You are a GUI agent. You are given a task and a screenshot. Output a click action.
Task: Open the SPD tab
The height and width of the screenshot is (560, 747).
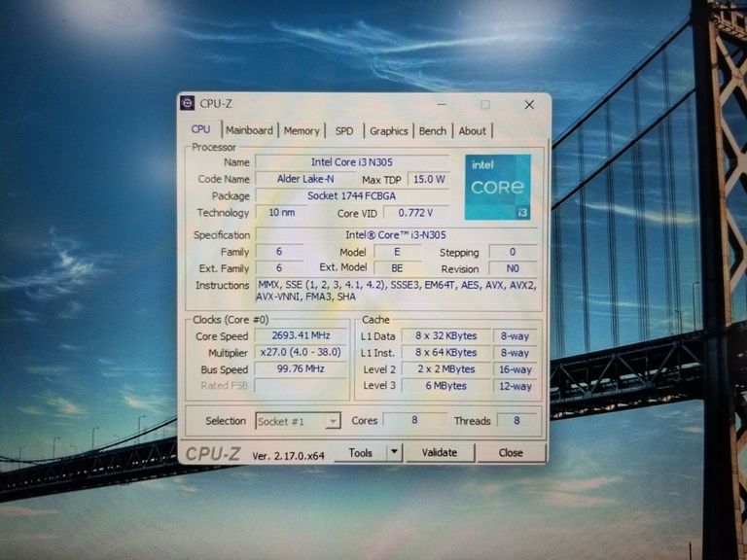pyautogui.click(x=344, y=131)
